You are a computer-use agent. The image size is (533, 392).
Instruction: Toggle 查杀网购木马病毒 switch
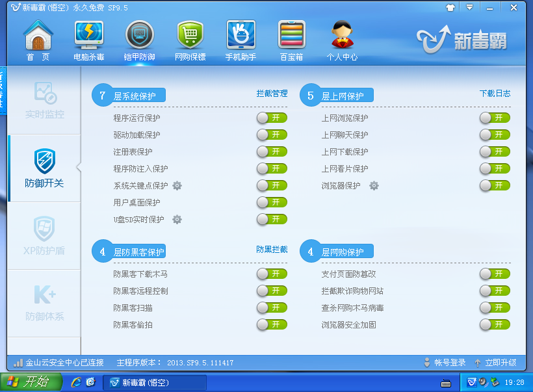495,307
